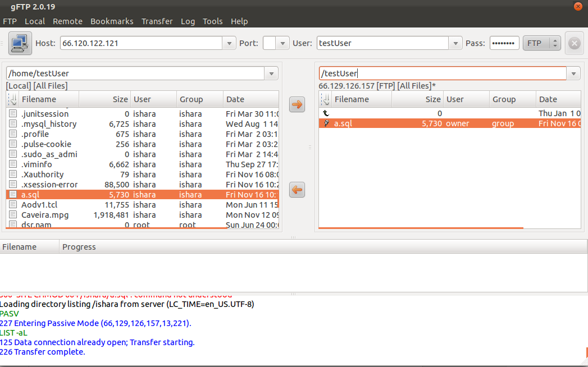Download with the left arrow button
588x367 pixels.
pyautogui.click(x=297, y=190)
